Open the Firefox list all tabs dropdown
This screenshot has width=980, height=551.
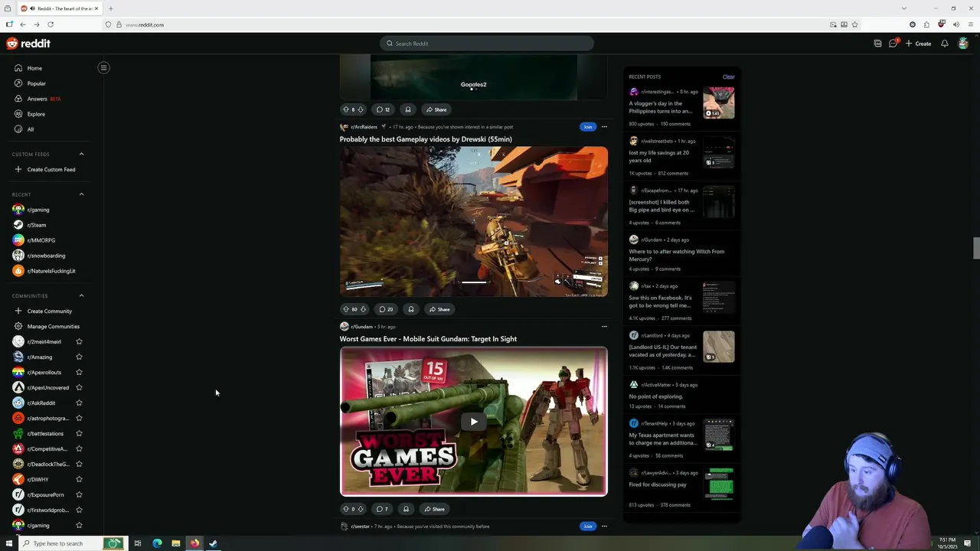[x=903, y=8]
